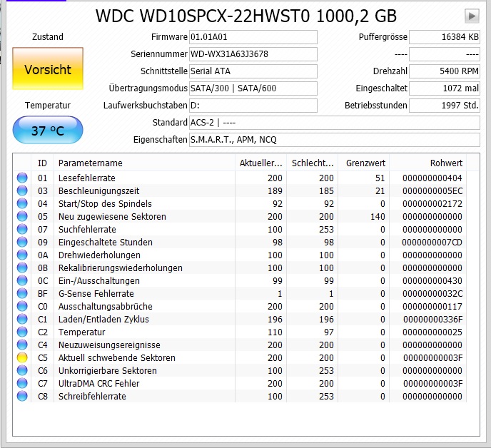The width and height of the screenshot is (491, 448).
Task: Click the Laufwerksbuchstaben field D:
Action: point(253,106)
